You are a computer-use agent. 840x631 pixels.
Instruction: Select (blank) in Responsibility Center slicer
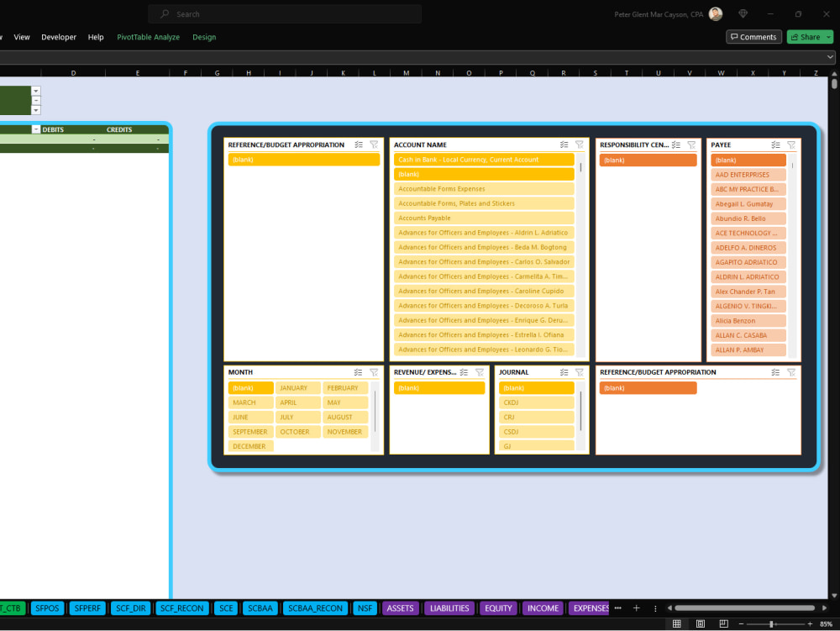pos(648,160)
